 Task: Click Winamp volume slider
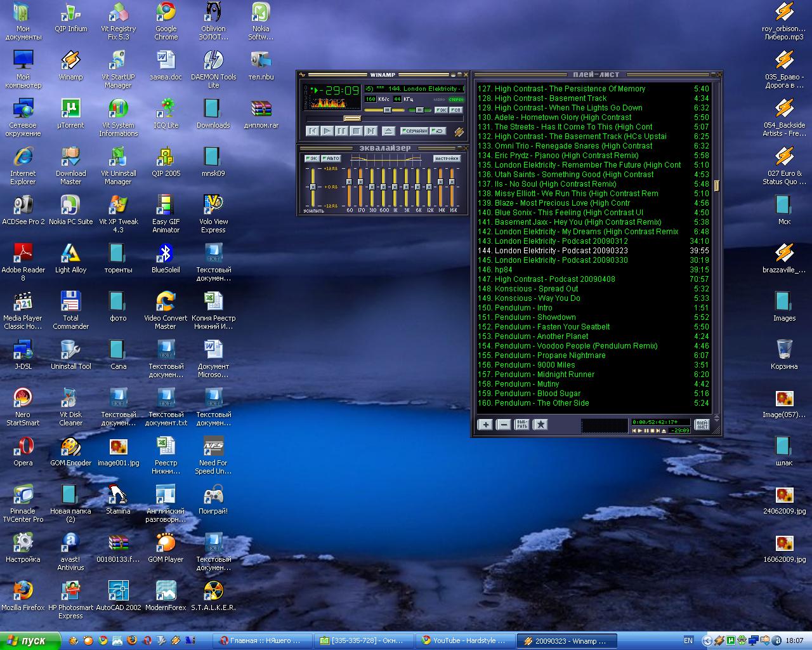click(x=384, y=110)
